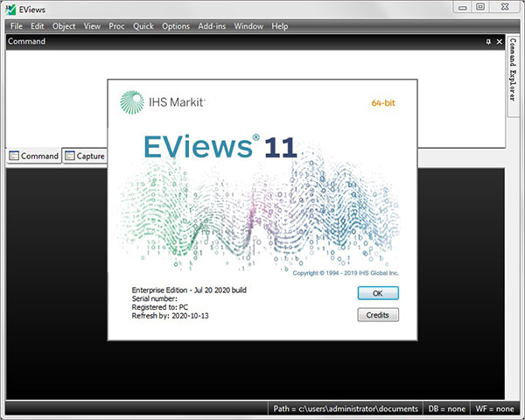Open the Quick menu
Viewport: 525px width, 420px height.
pos(143,26)
